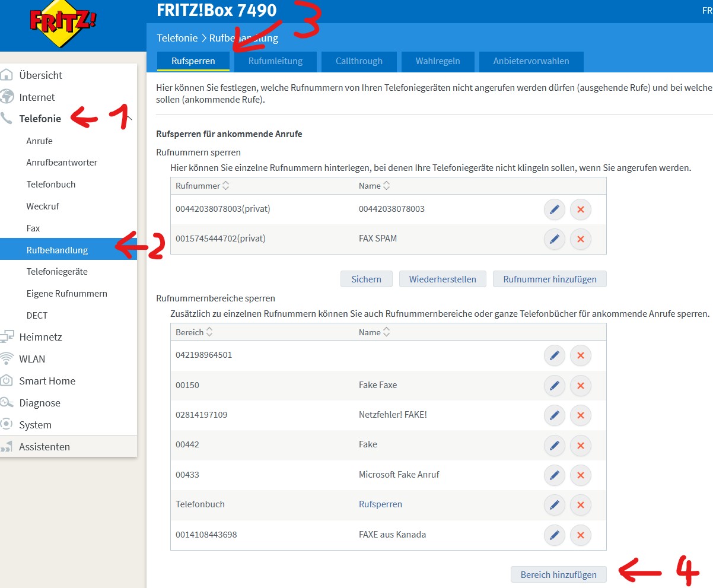Edit the FAXE aus Kanada entry

point(554,535)
